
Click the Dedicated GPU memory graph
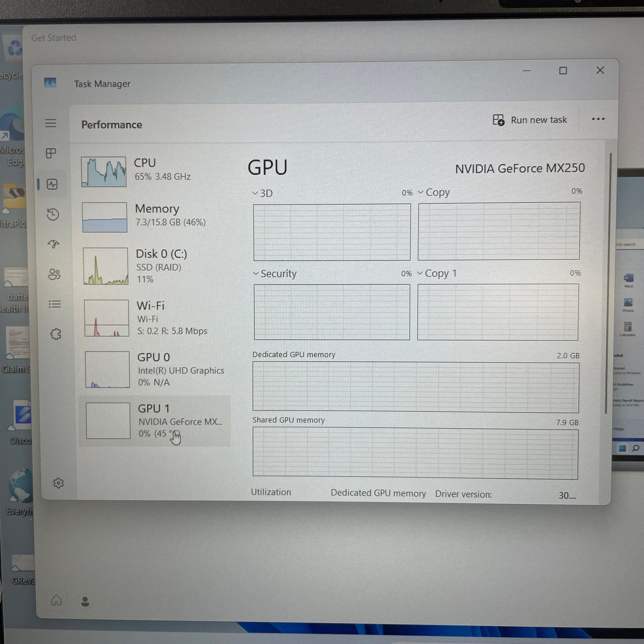click(x=416, y=388)
